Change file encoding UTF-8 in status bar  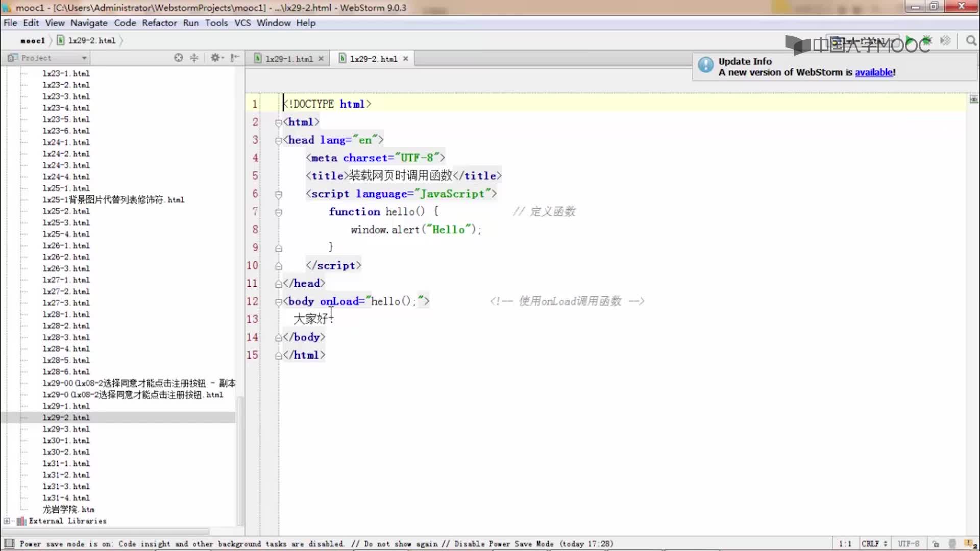pos(909,544)
